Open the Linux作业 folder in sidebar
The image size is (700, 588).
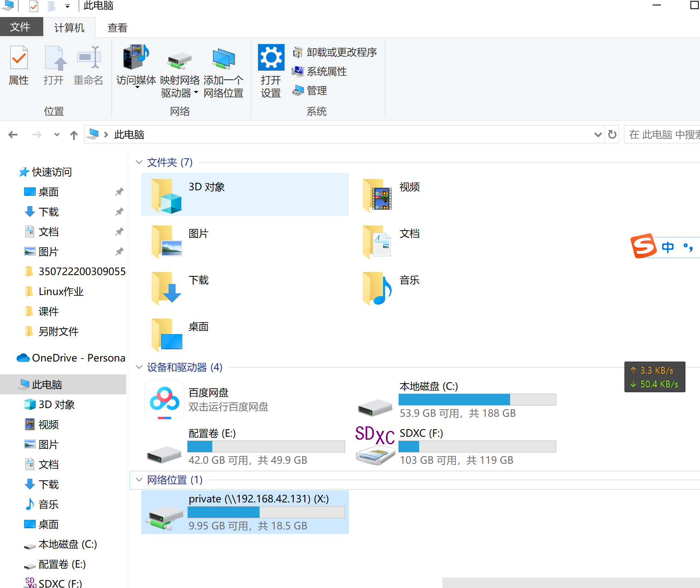pos(61,292)
